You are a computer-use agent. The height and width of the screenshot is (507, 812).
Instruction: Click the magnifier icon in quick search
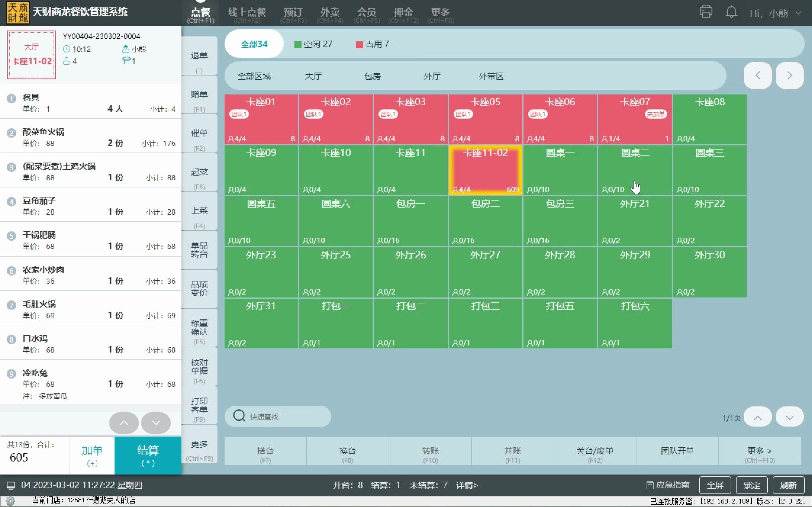pos(239,416)
